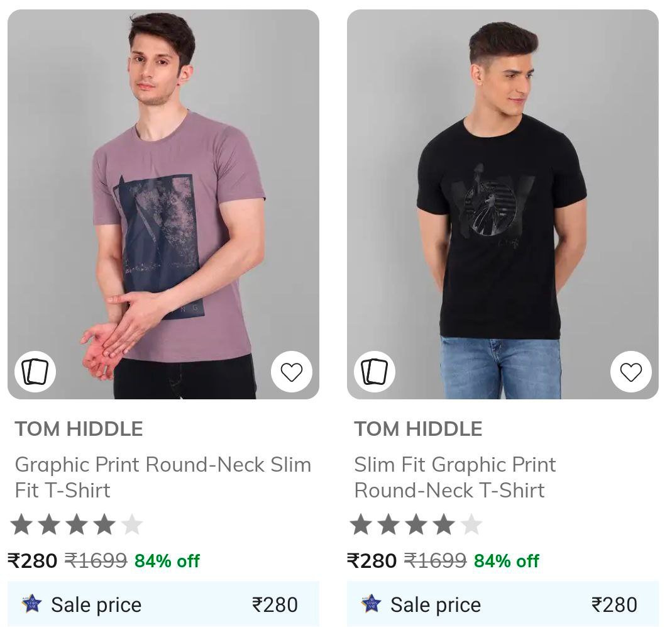
Task: Select the right Sale price banner
Action: (503, 604)
